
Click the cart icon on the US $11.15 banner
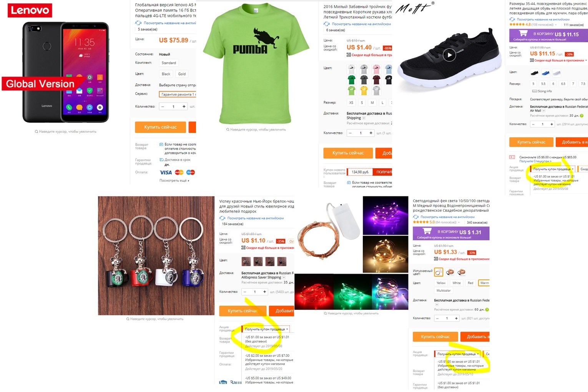523,33
